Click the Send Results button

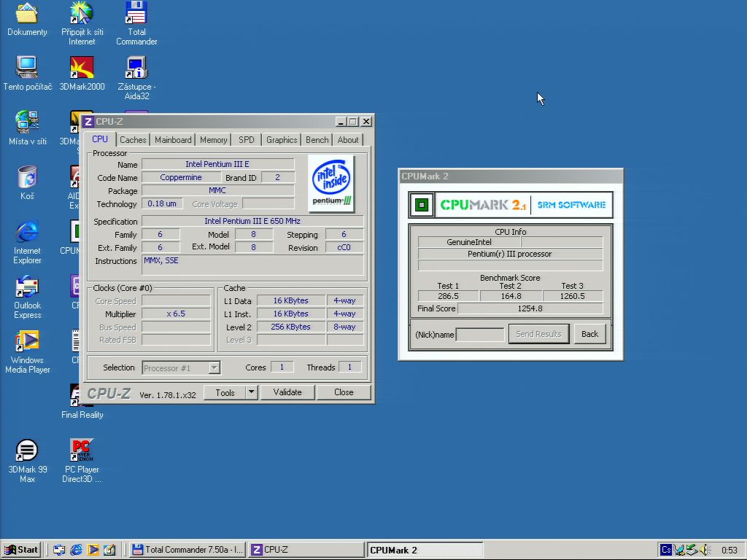click(x=538, y=334)
